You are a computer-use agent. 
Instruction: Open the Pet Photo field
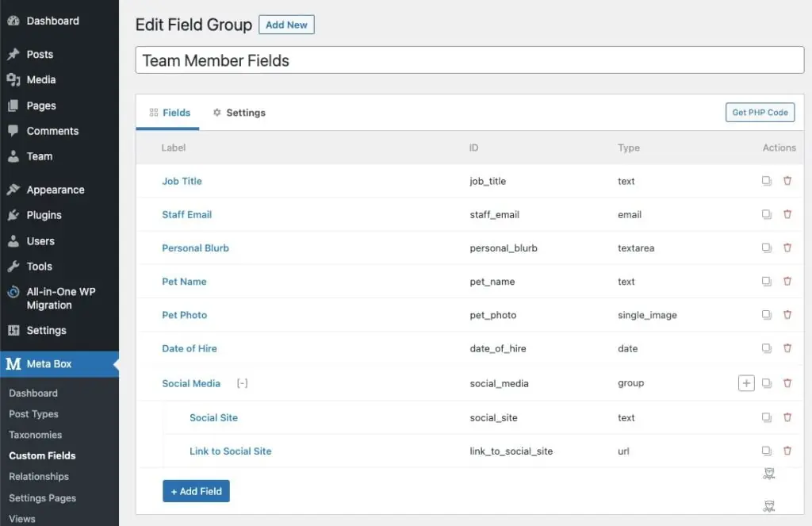tap(184, 314)
